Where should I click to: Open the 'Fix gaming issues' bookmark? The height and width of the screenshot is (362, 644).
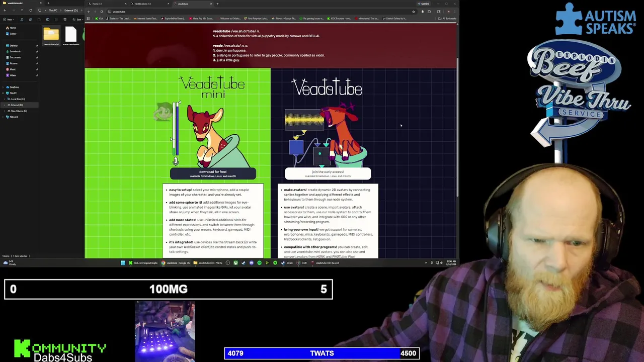[311, 19]
